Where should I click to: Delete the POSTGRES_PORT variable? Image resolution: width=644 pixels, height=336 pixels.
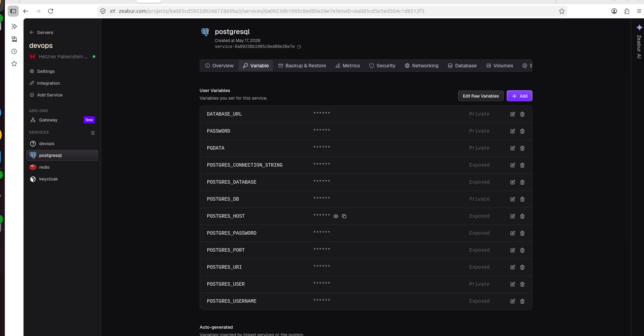click(x=522, y=250)
